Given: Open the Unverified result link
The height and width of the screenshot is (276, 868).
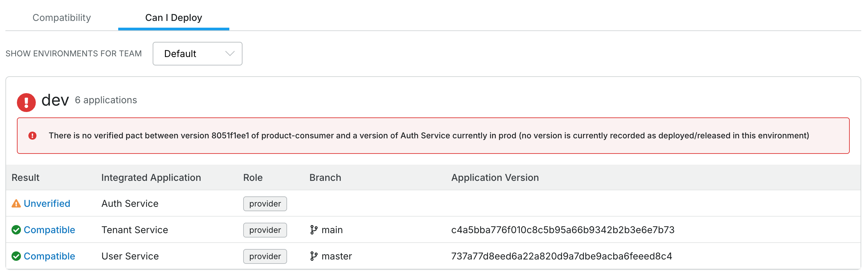Looking at the screenshot, I should coord(47,203).
